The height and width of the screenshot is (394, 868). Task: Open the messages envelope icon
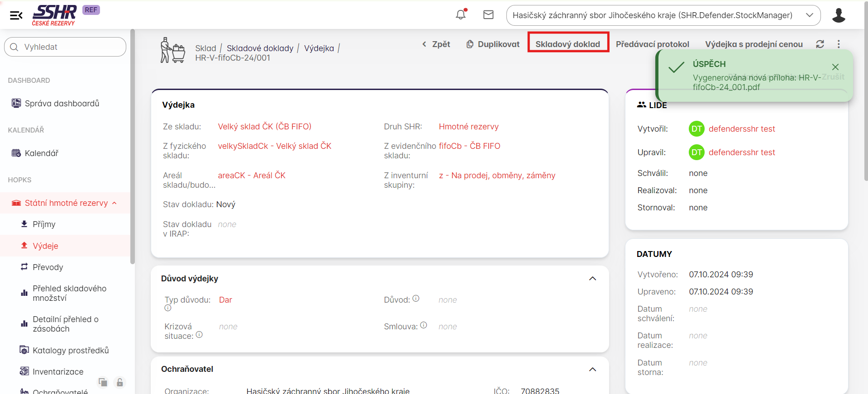coord(488,15)
